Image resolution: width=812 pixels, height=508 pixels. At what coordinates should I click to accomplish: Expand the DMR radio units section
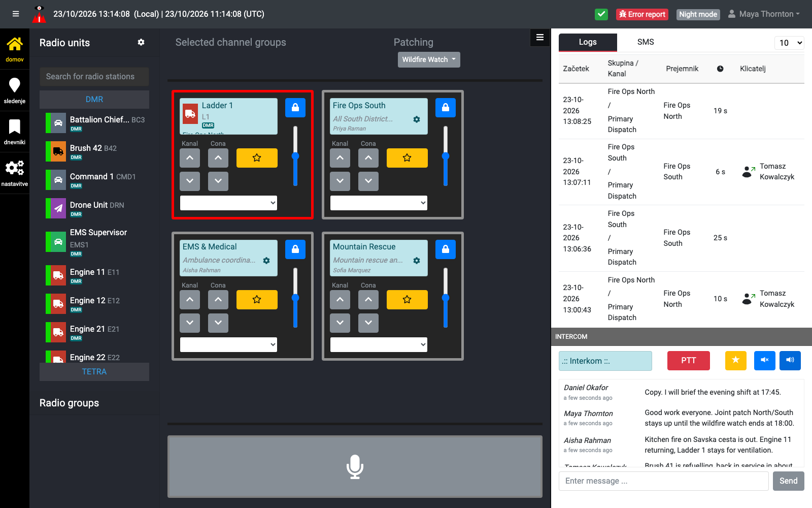click(94, 100)
